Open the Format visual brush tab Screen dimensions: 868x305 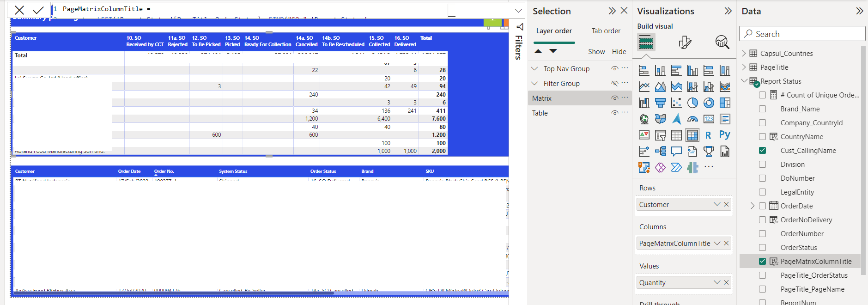click(685, 43)
